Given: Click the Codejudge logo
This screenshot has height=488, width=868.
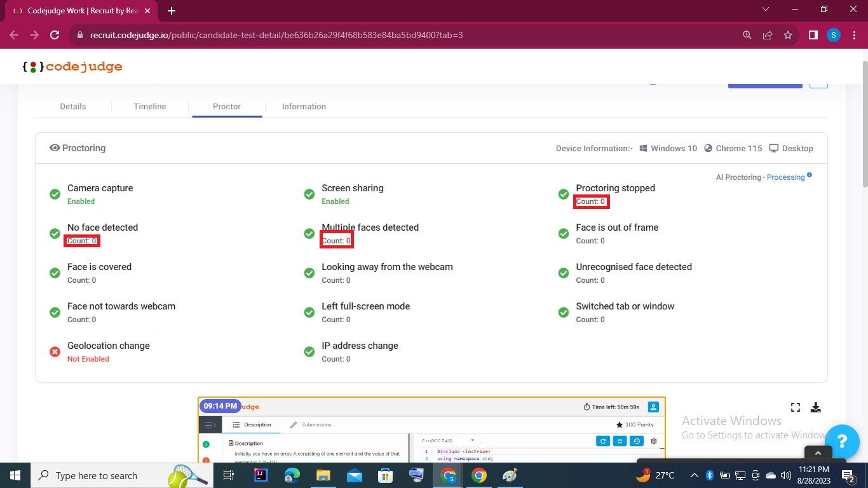Looking at the screenshot, I should coord(72,66).
